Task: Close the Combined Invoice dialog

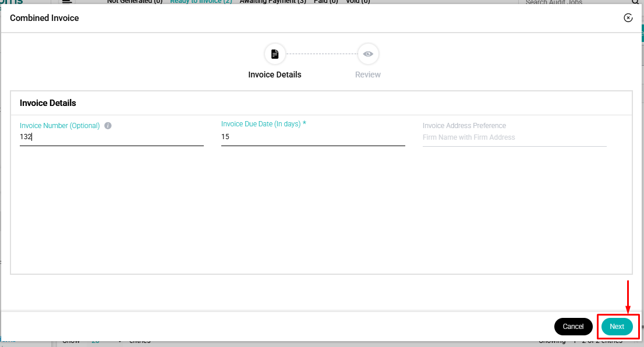Action: (628, 17)
